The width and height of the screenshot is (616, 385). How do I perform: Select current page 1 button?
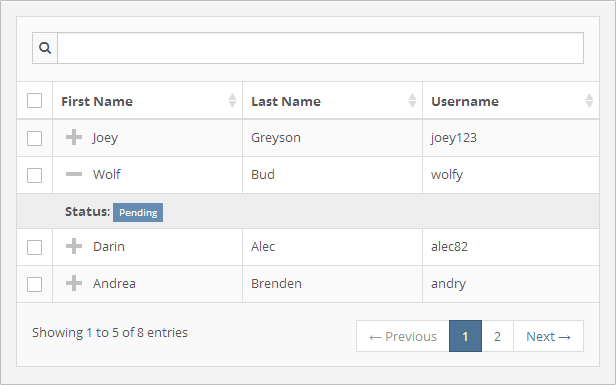tap(466, 336)
